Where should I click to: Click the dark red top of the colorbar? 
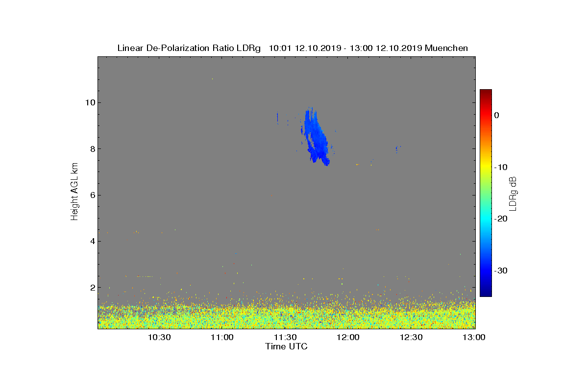(486, 93)
